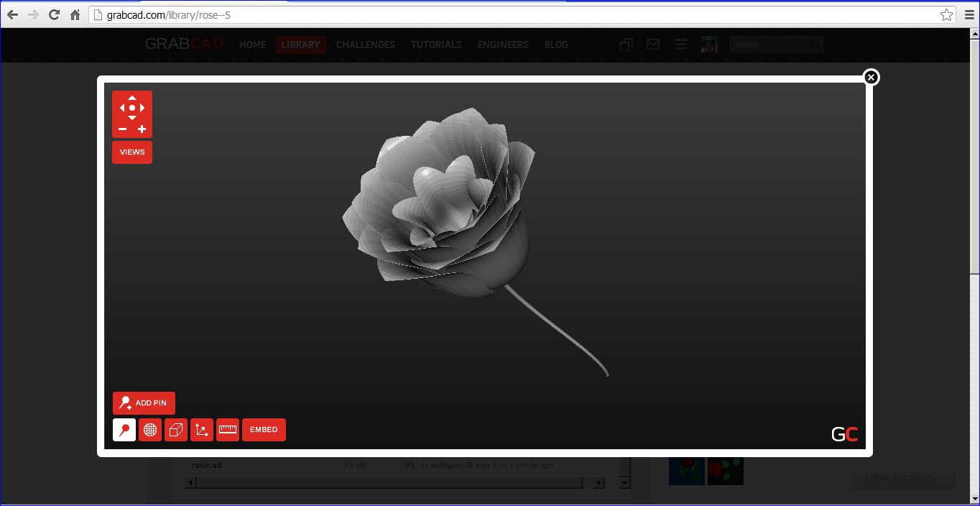This screenshot has width=980, height=506.
Task: Pan the 3D view left with the left arrow
Action: pyautogui.click(x=122, y=108)
